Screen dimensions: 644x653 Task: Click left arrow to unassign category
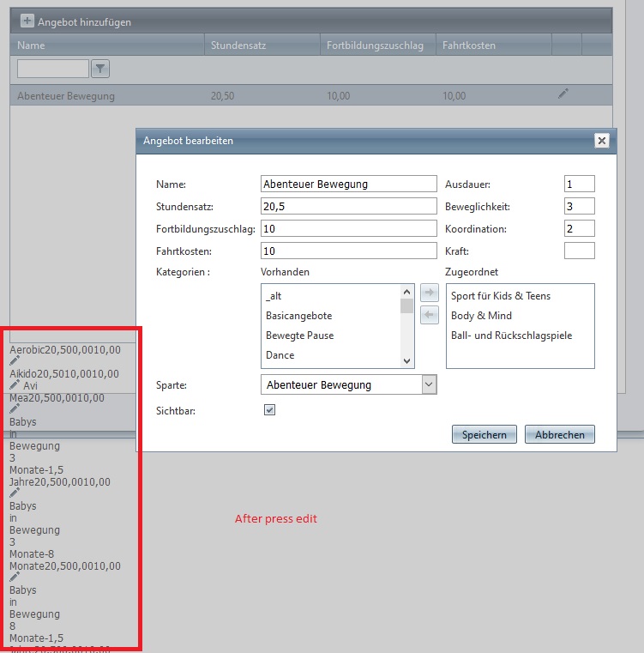pos(430,315)
